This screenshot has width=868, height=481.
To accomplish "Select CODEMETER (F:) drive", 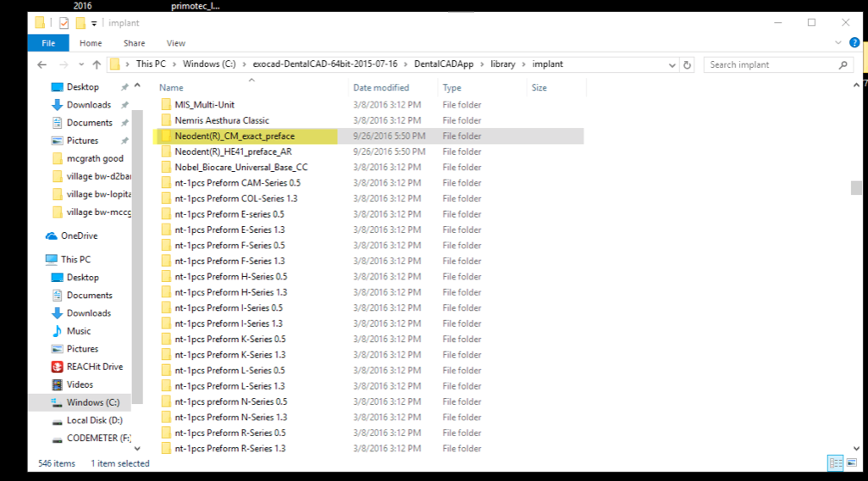I will [x=98, y=438].
